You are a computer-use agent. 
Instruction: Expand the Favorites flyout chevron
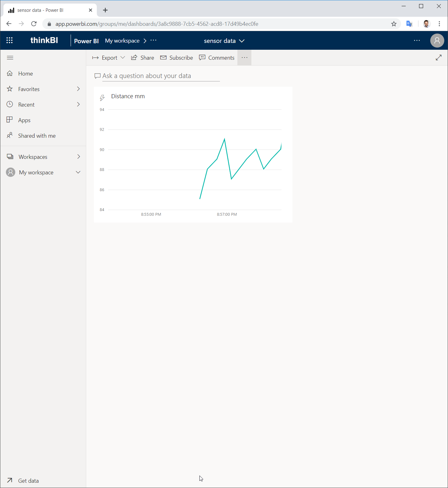(78, 89)
